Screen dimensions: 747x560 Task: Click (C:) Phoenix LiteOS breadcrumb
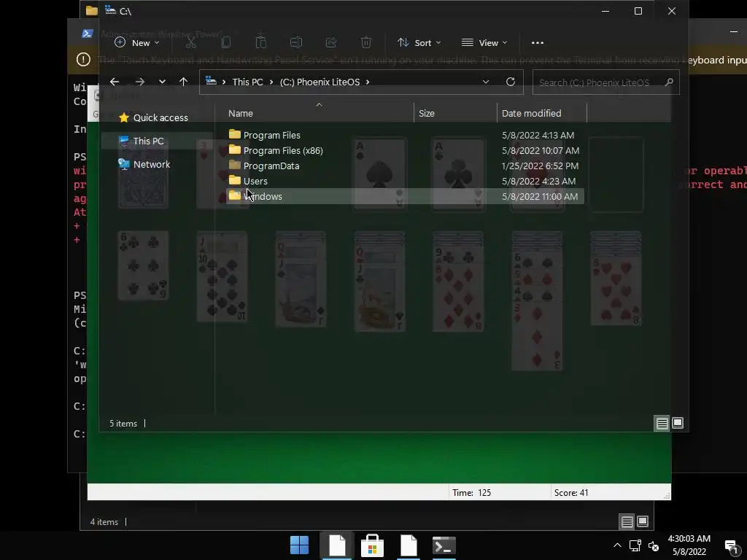pos(320,82)
